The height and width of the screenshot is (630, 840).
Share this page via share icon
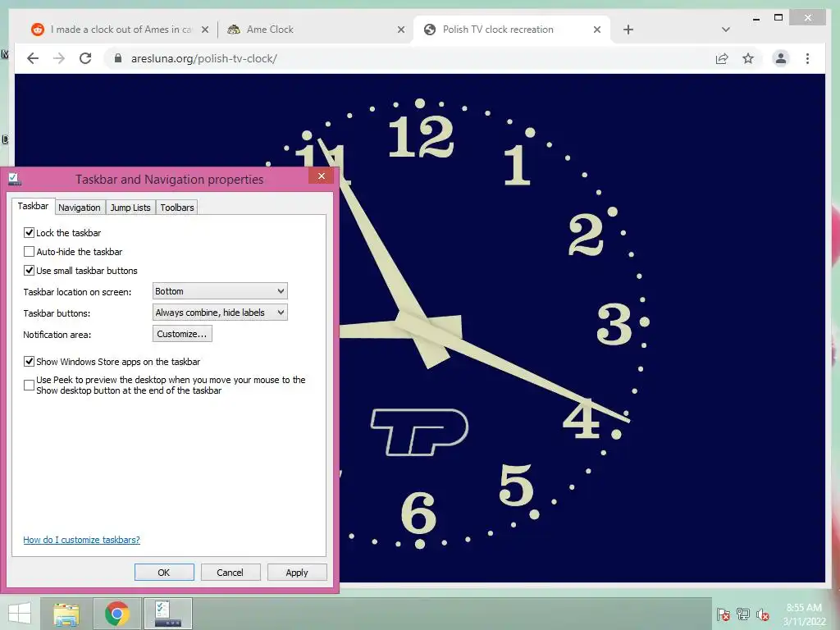tap(722, 58)
